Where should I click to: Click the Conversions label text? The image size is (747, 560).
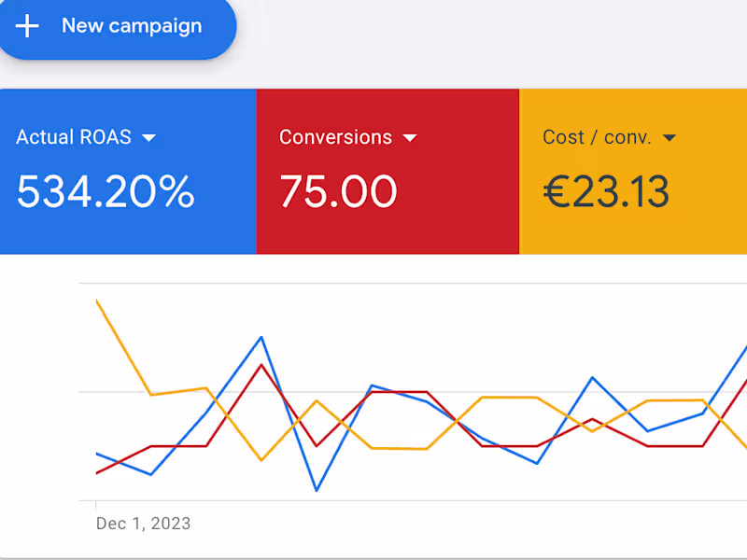335,137
